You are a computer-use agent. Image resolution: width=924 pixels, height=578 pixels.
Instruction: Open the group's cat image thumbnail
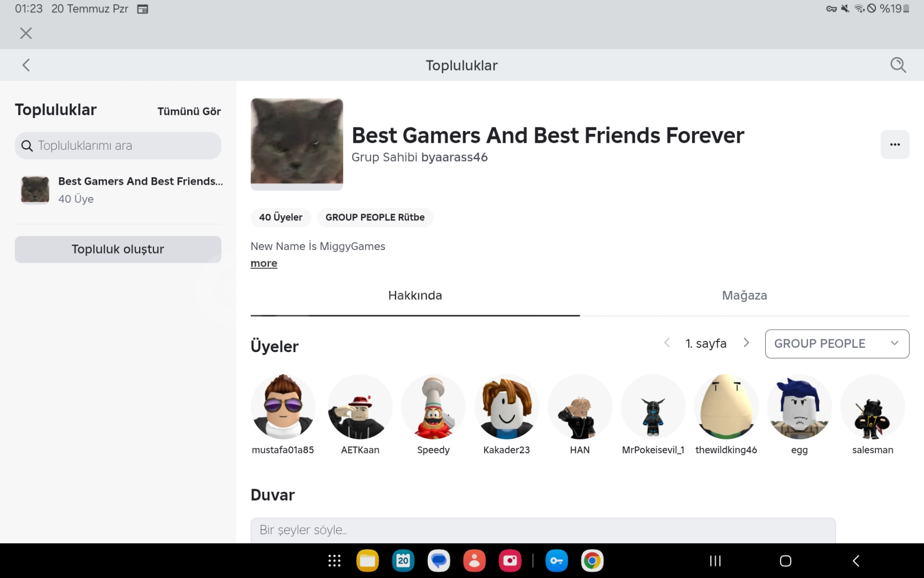297,144
